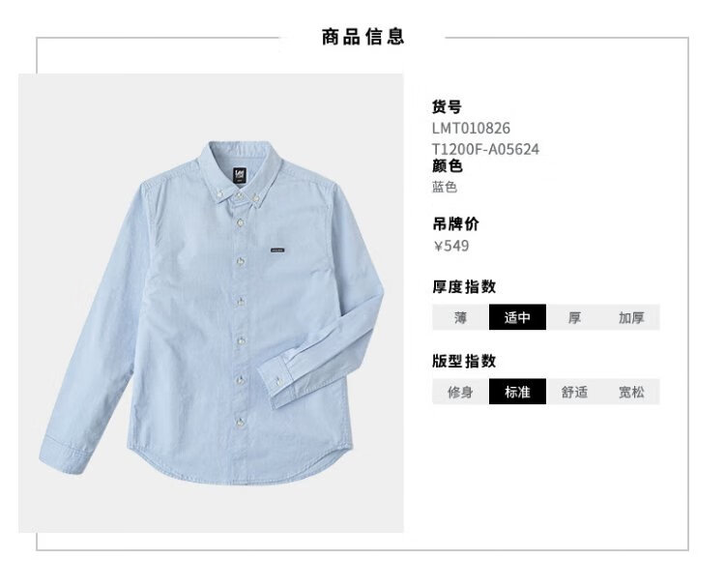Click the 商品信息 section heading
725x588 pixels.
[x=362, y=37]
